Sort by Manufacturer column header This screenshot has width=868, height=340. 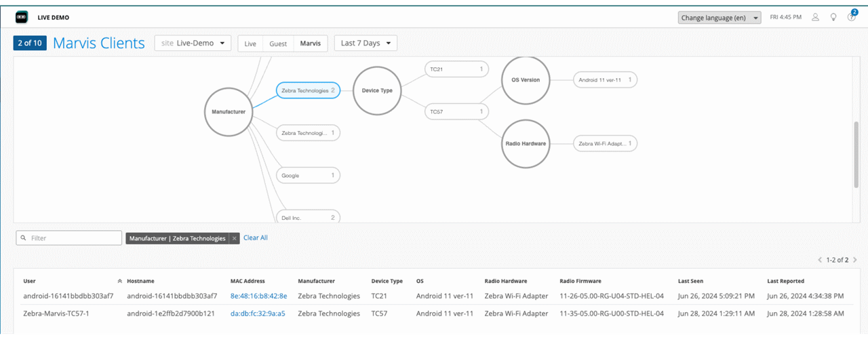click(316, 281)
